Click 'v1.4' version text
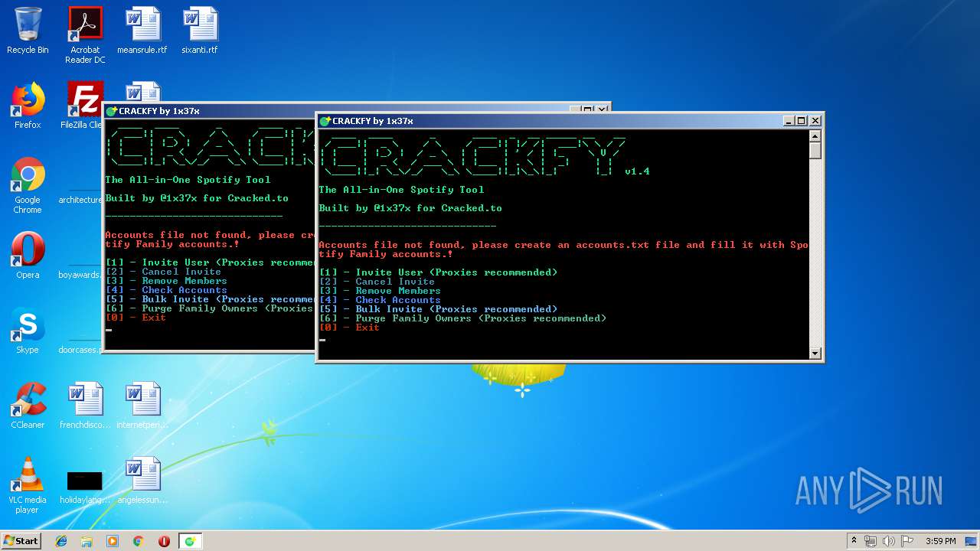Image resolution: width=980 pixels, height=551 pixels. pyautogui.click(x=637, y=171)
